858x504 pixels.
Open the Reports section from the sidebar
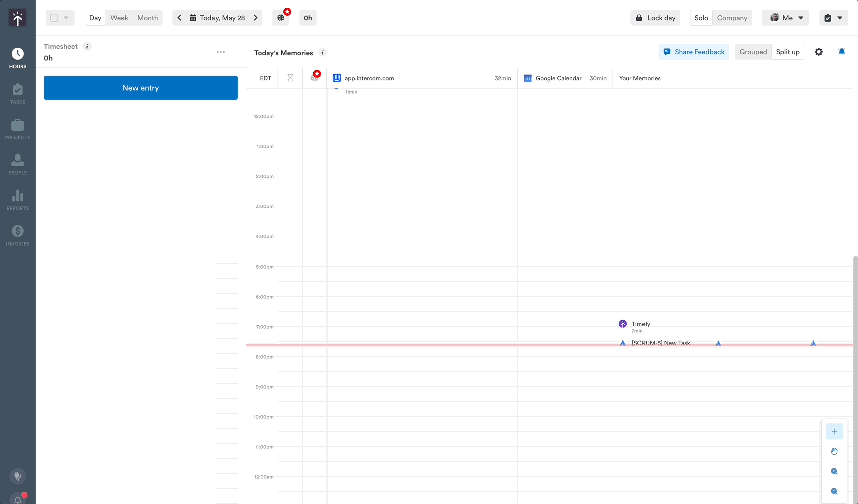pyautogui.click(x=17, y=199)
